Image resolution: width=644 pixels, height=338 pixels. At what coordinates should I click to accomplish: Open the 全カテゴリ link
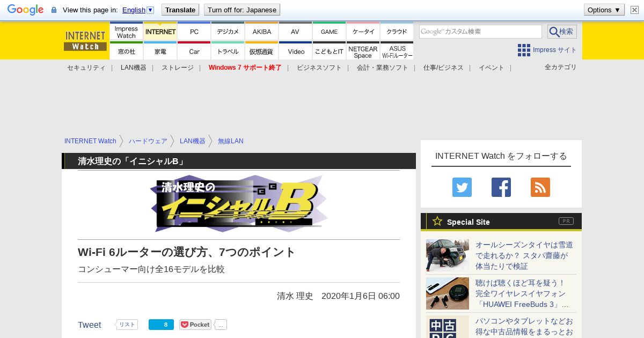click(x=561, y=67)
